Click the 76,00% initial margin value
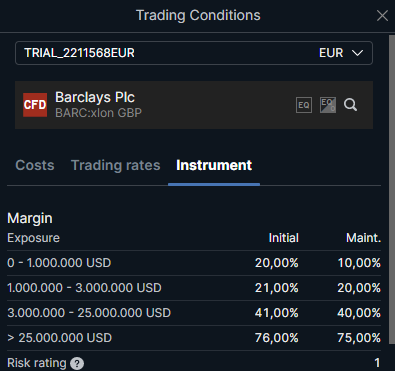This screenshot has height=371, width=395. click(x=277, y=338)
